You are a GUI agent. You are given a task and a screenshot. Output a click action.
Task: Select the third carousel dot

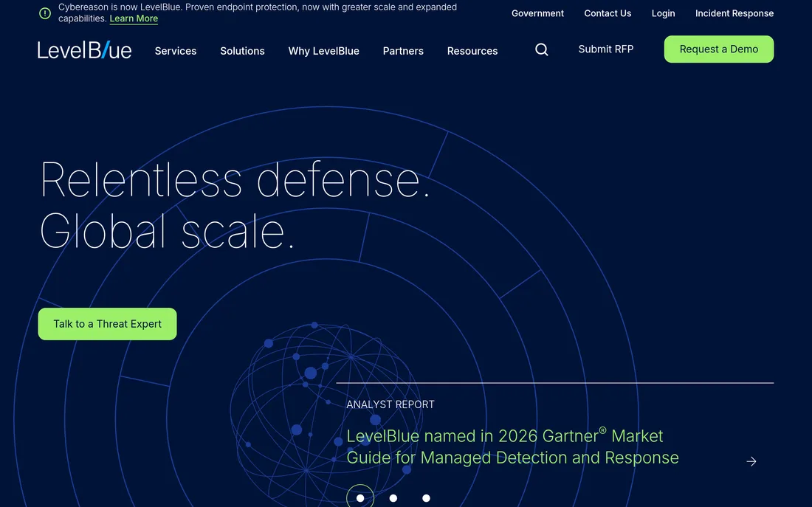(426, 498)
